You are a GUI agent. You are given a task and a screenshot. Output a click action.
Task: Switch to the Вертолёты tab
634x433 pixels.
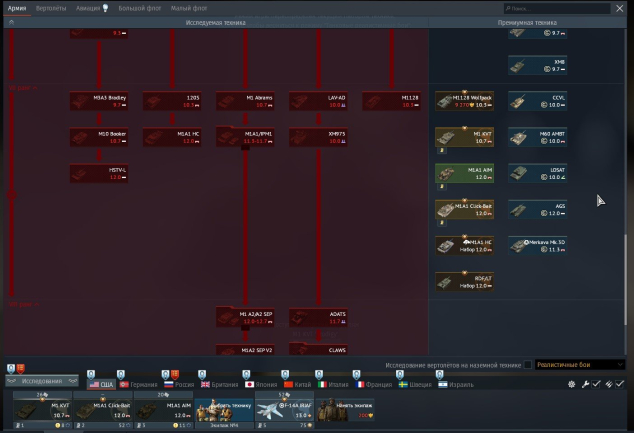[51, 7]
